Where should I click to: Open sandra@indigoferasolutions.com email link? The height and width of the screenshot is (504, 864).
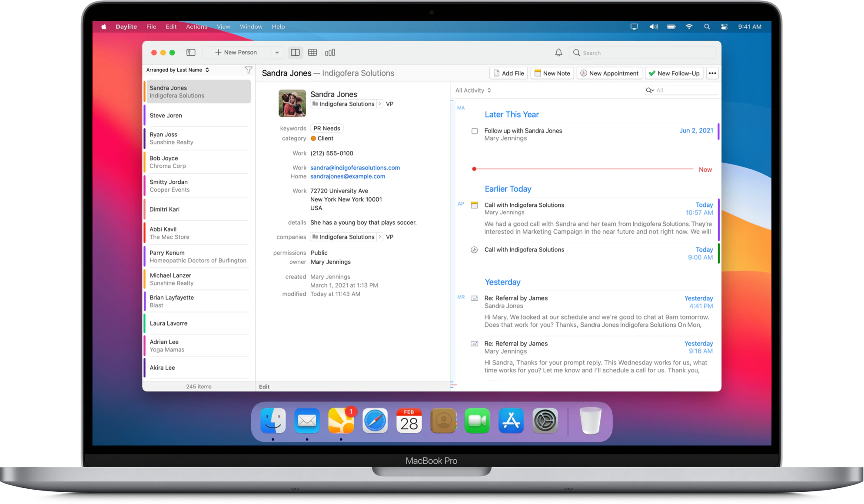(x=355, y=168)
